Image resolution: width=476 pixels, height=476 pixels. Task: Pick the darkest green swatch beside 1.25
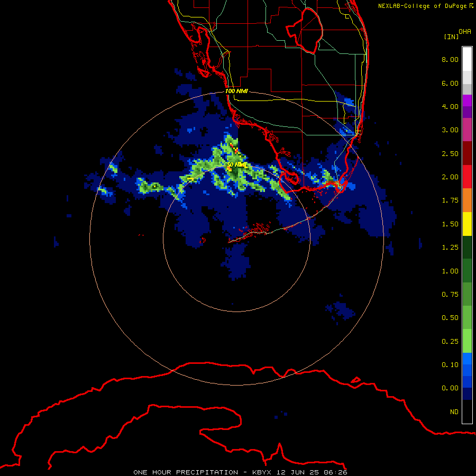(467, 248)
